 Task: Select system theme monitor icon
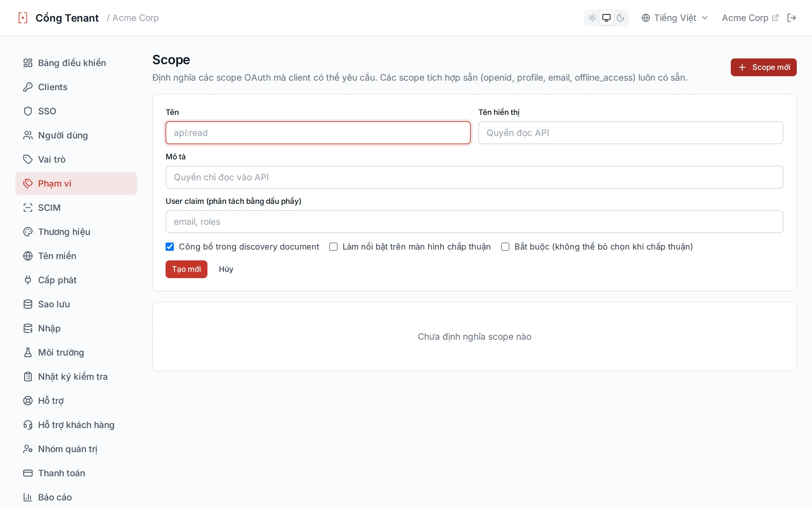(x=606, y=18)
